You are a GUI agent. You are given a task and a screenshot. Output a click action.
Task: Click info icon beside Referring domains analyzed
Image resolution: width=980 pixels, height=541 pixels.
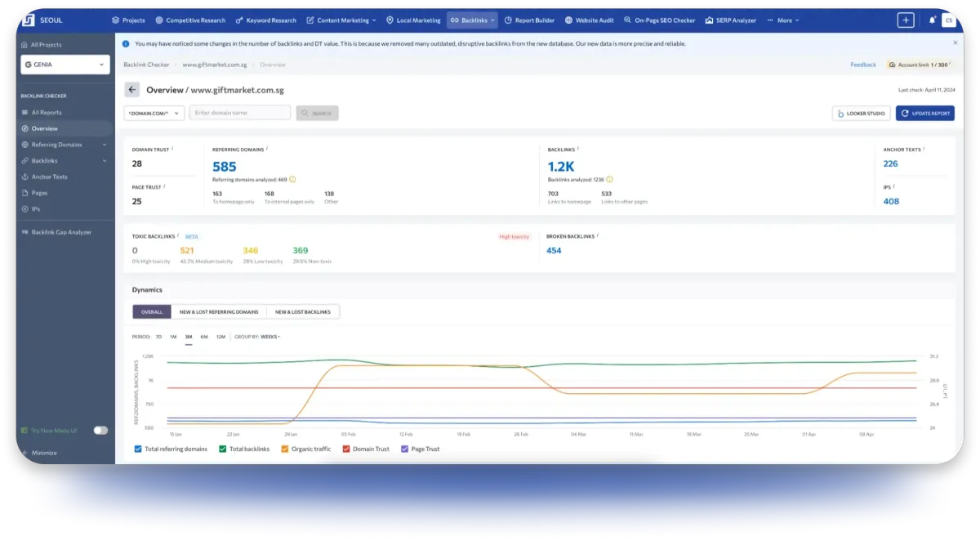pos(292,179)
